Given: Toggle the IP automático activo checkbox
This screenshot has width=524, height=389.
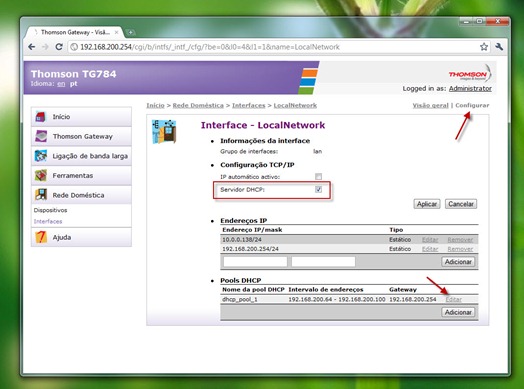Looking at the screenshot, I should click(x=318, y=176).
